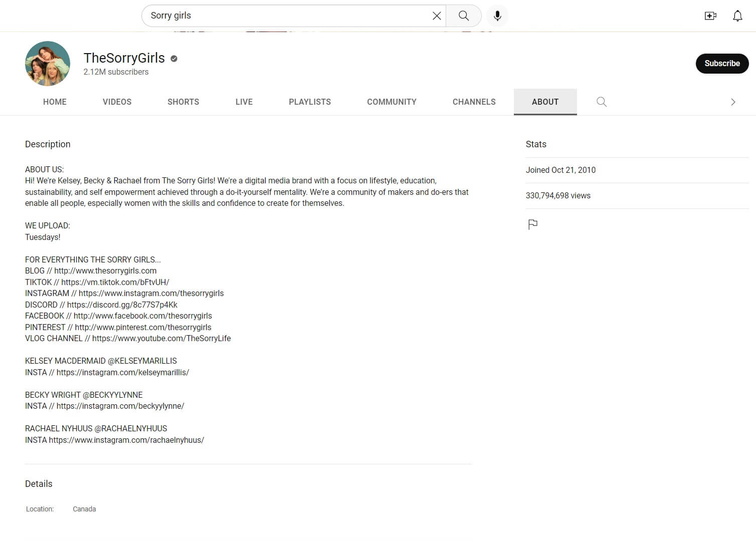Image resolution: width=756 pixels, height=541 pixels.
Task: Click the report user flag icon
Action: (x=532, y=224)
